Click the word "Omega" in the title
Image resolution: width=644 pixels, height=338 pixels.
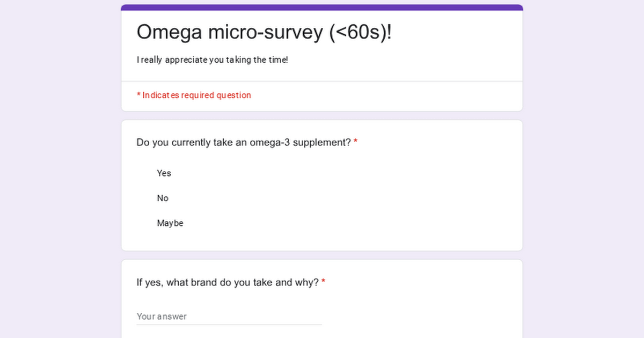point(170,32)
